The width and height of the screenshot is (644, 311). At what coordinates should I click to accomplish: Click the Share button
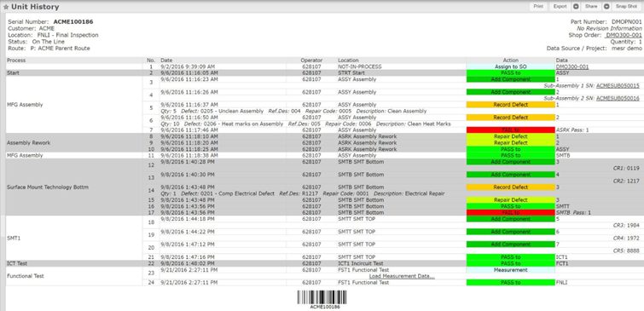[591, 7]
